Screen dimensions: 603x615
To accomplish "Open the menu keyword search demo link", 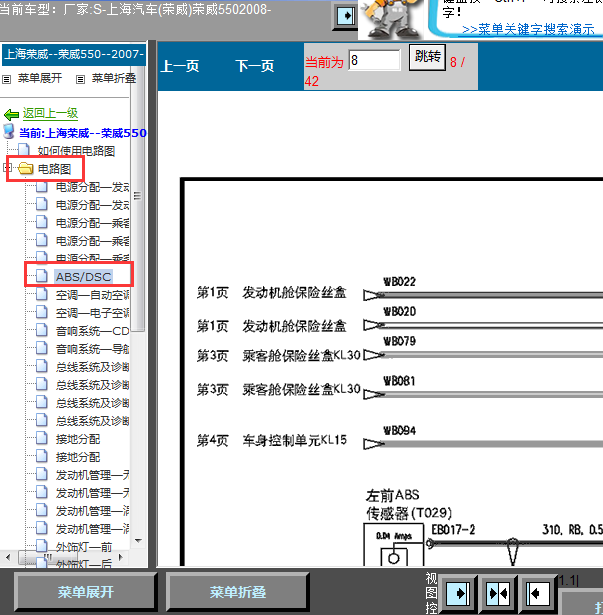I will (x=528, y=29).
